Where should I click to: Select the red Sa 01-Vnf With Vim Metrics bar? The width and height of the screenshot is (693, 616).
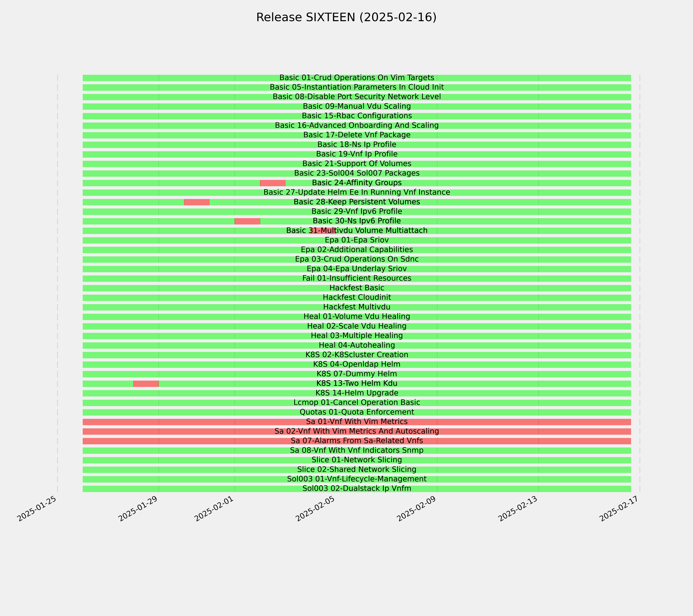tap(357, 422)
